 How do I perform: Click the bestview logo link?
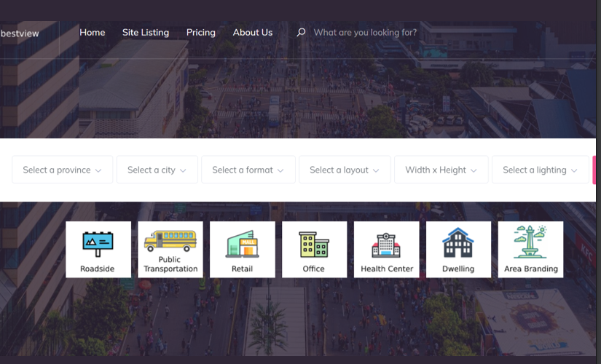point(20,33)
